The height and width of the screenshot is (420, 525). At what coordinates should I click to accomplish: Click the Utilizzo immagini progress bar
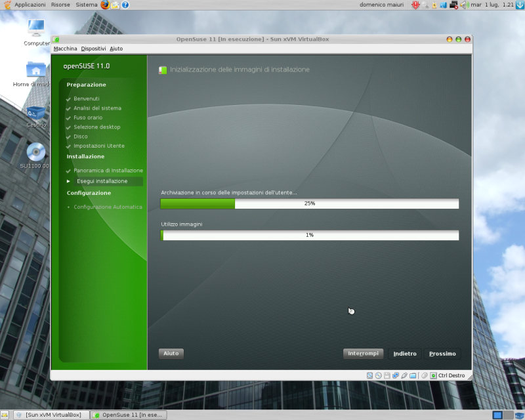[x=309, y=235]
